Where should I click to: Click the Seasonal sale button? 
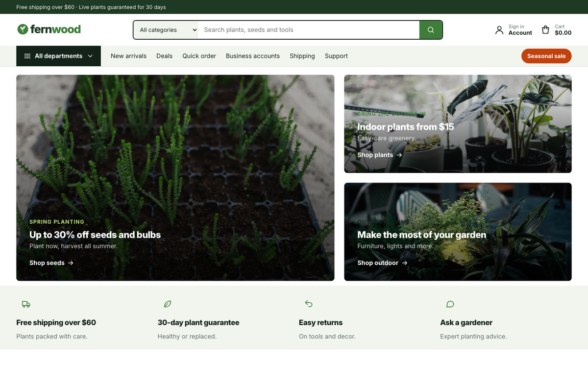(x=546, y=56)
